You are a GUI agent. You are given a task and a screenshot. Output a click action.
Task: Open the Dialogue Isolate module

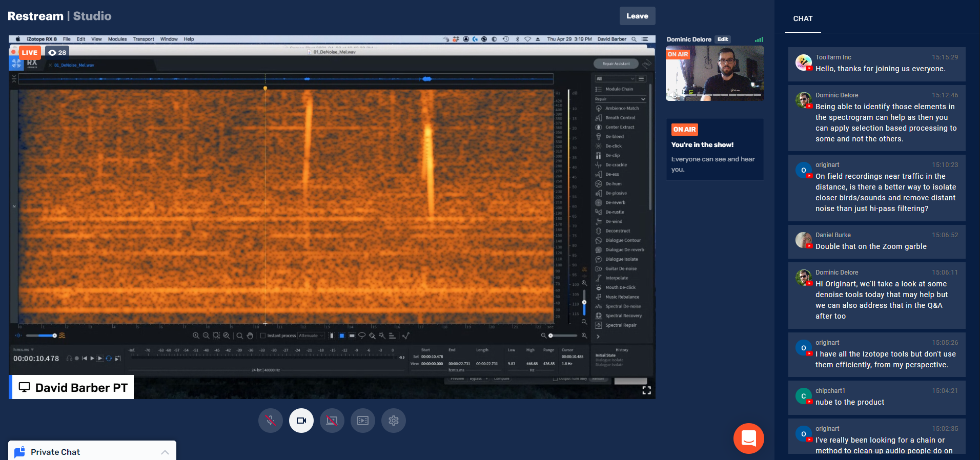tap(617, 259)
